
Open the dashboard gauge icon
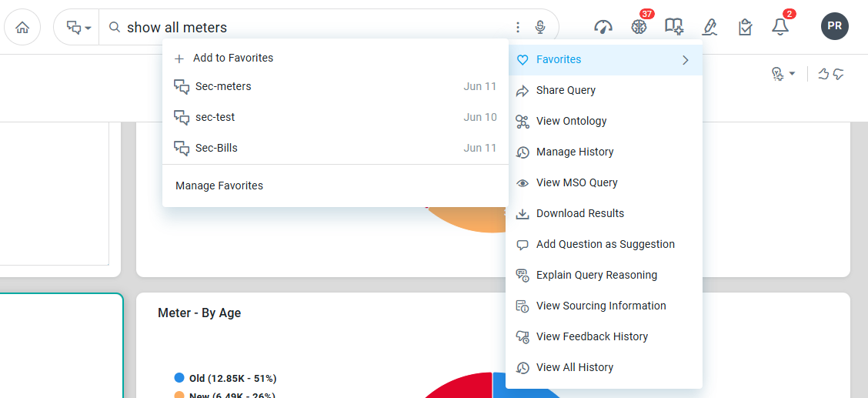point(603,27)
